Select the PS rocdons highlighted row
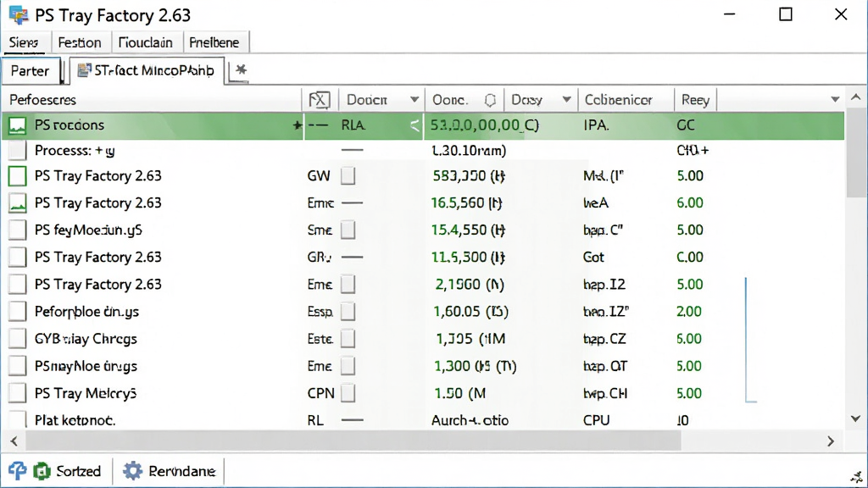The image size is (868, 488). 424,125
